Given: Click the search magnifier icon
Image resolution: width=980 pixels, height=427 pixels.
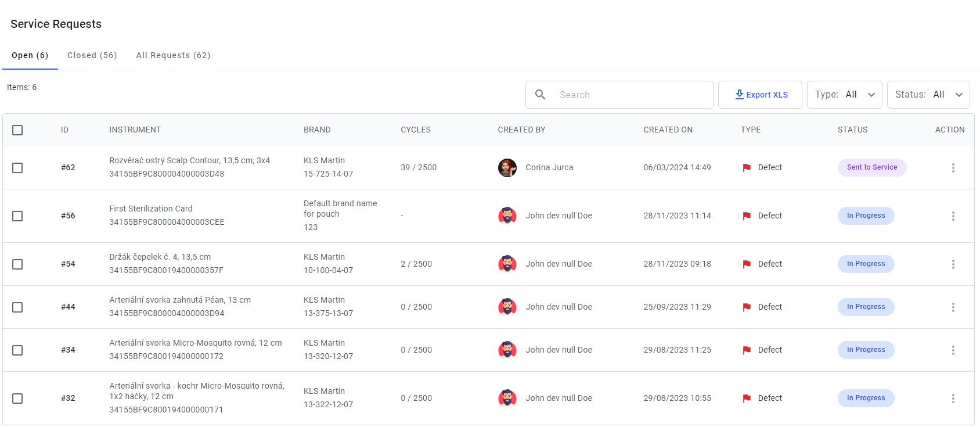Looking at the screenshot, I should [x=540, y=95].
